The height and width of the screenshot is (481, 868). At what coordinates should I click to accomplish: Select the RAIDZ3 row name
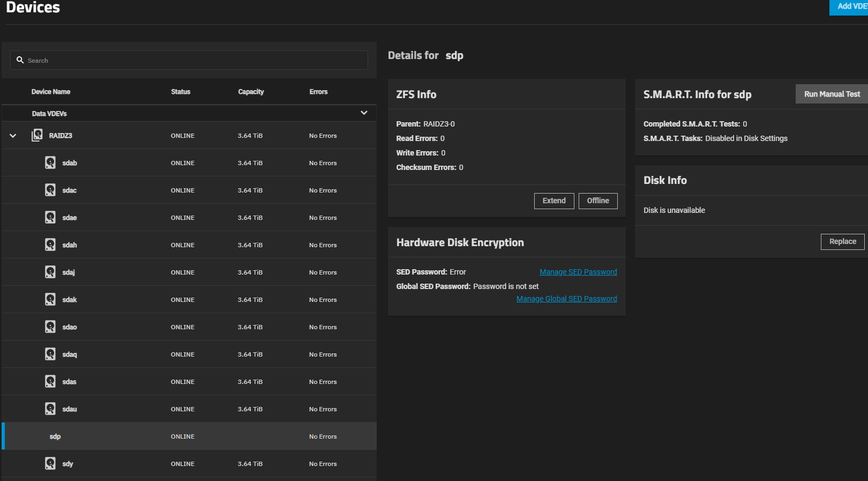[x=61, y=136]
